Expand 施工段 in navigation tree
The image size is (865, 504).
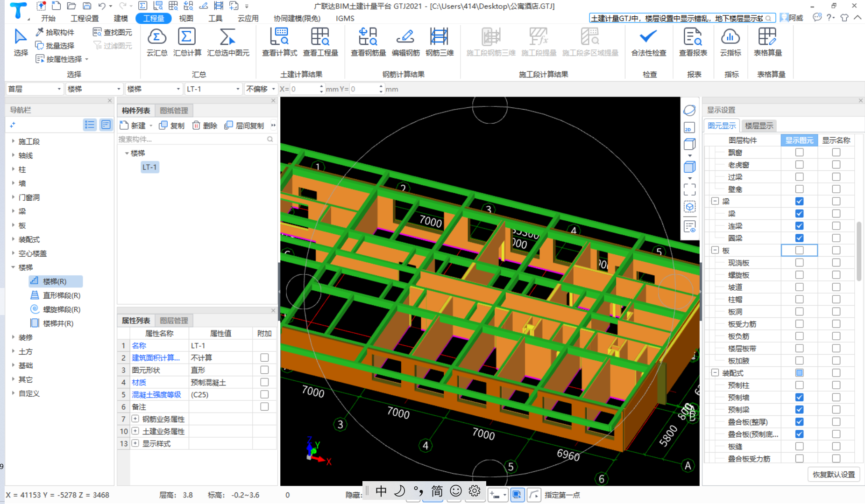pyautogui.click(x=13, y=141)
